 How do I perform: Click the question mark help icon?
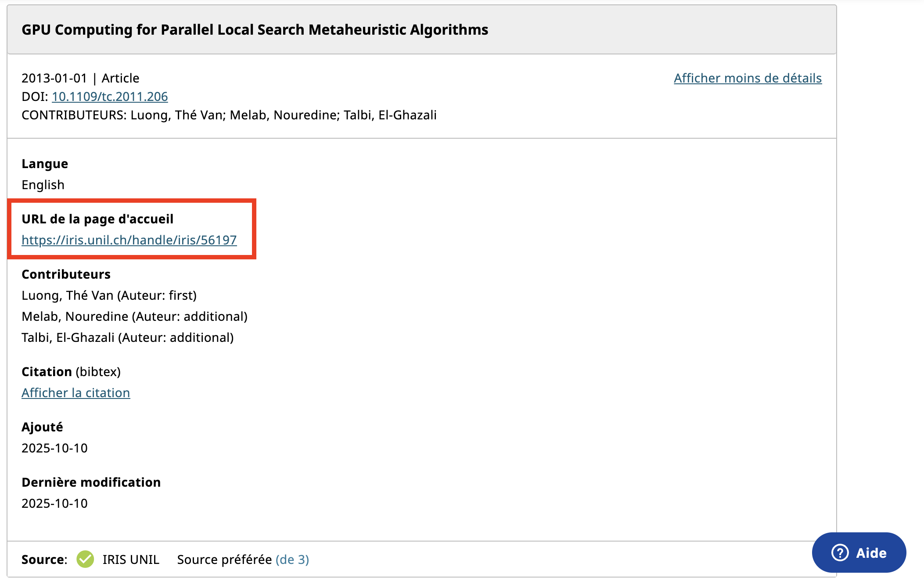pos(840,553)
